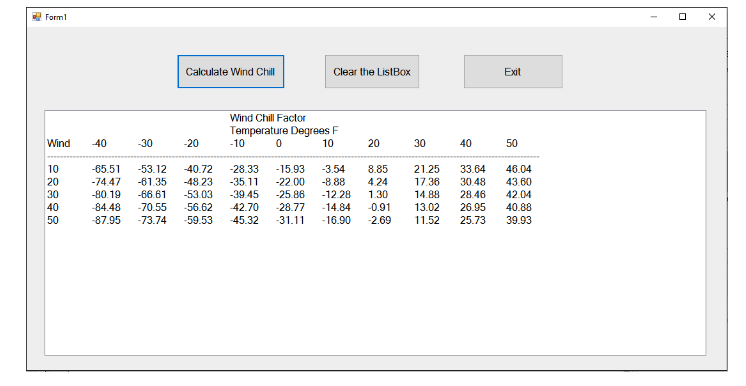
Task: Click the value -56.62
Action: pos(198,208)
